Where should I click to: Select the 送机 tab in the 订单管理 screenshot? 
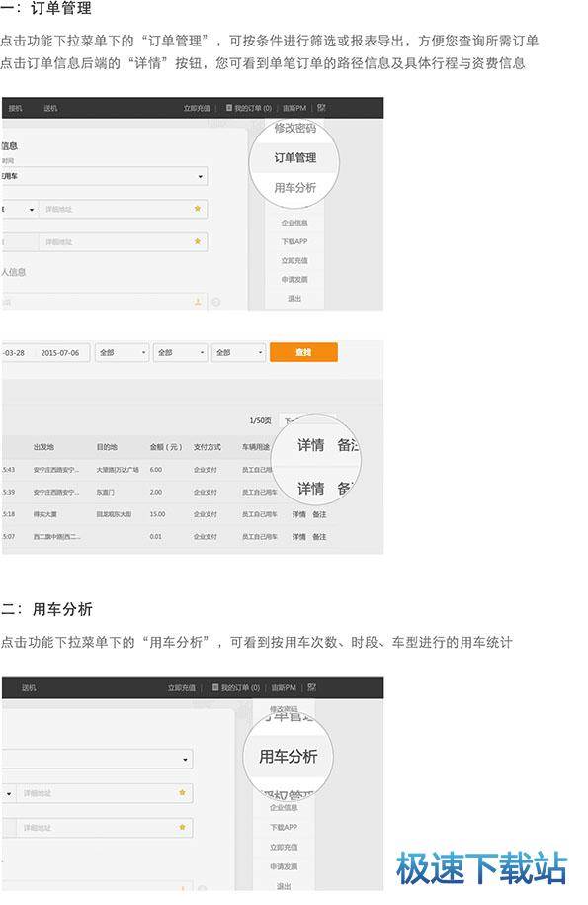pos(50,108)
